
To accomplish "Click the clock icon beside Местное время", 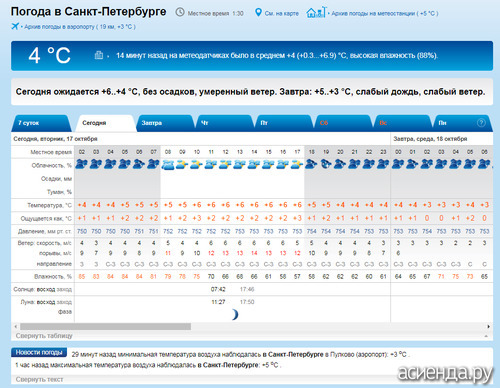I will [180, 13].
